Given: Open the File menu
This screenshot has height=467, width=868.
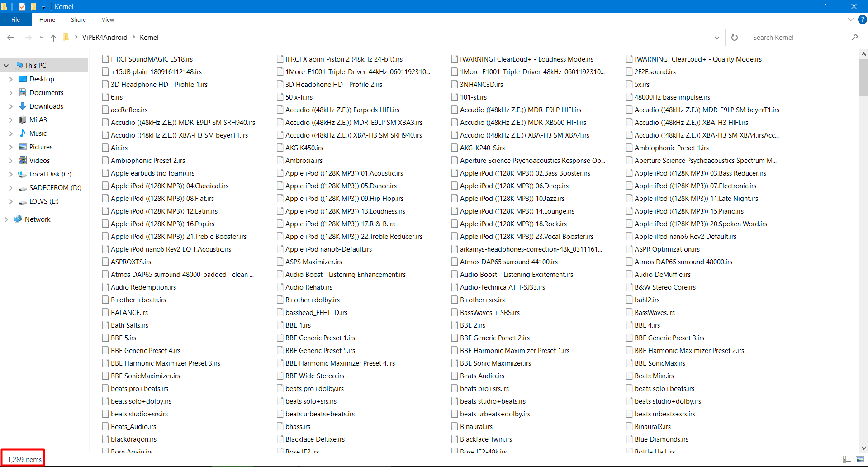Looking at the screenshot, I should [15, 19].
